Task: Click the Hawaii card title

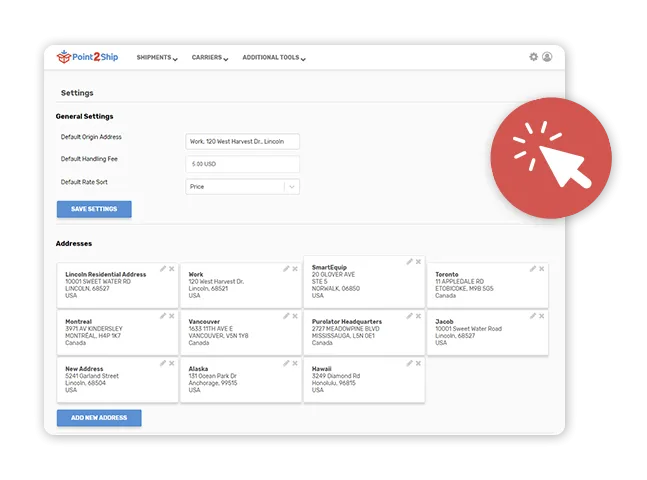Action: tap(321, 369)
